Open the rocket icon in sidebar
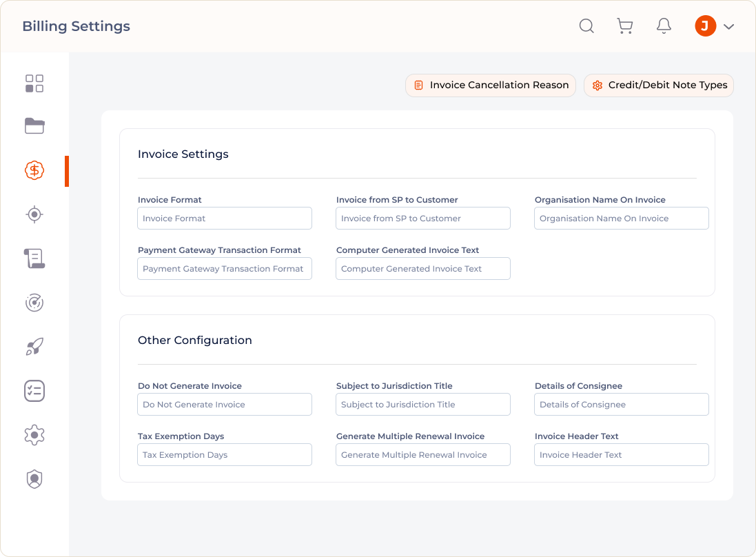This screenshot has height=557, width=756. 34,346
